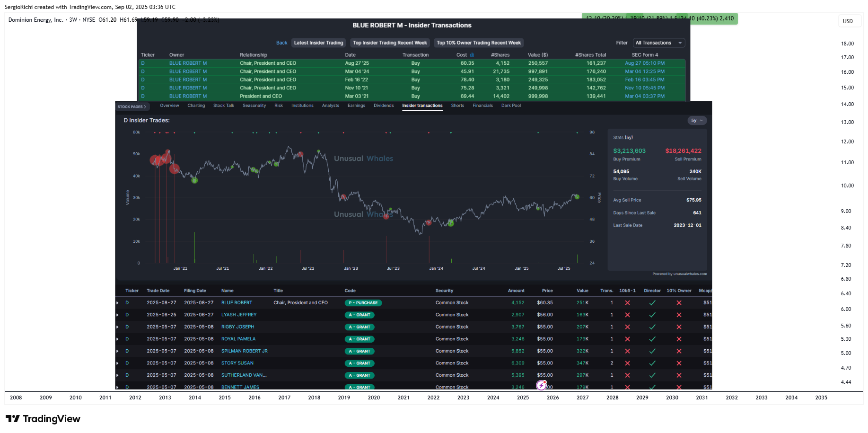
Task: Click the STORY SUSAN name link
Action: pos(237,363)
